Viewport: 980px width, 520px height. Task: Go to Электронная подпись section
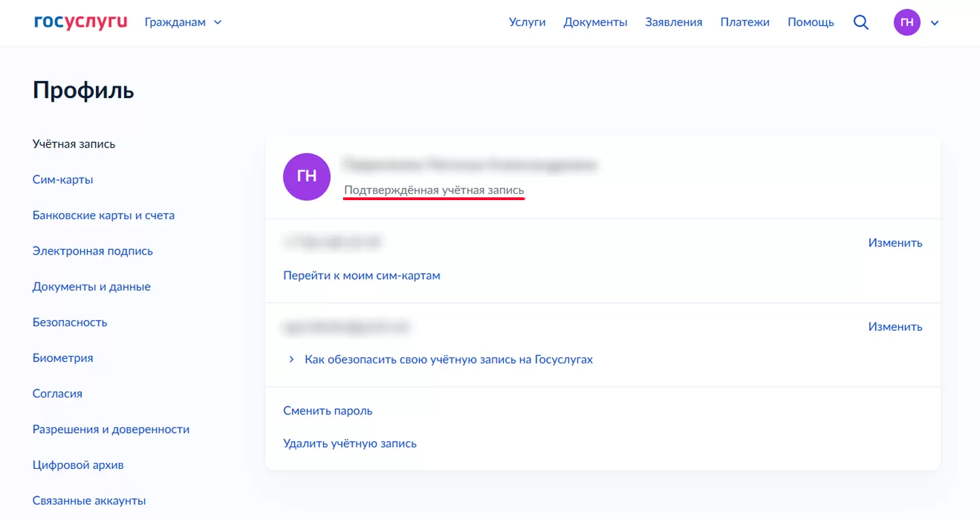pos(93,251)
